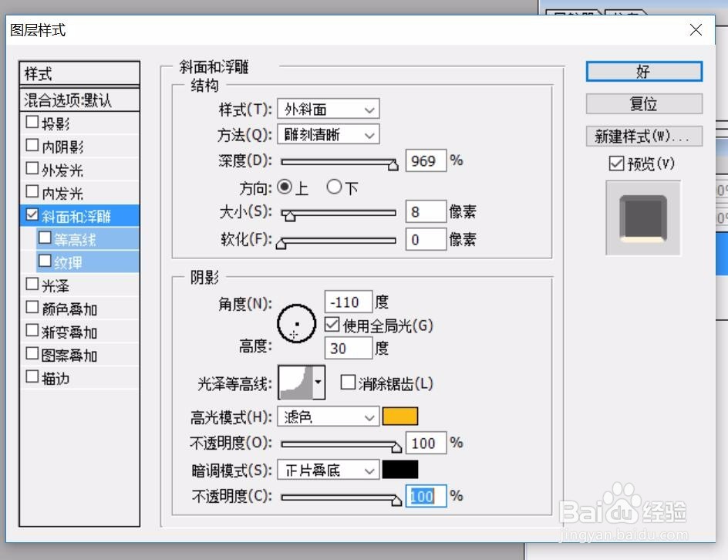
Task: Toggle the 预览(V) preview checkbox
Action: (x=616, y=164)
